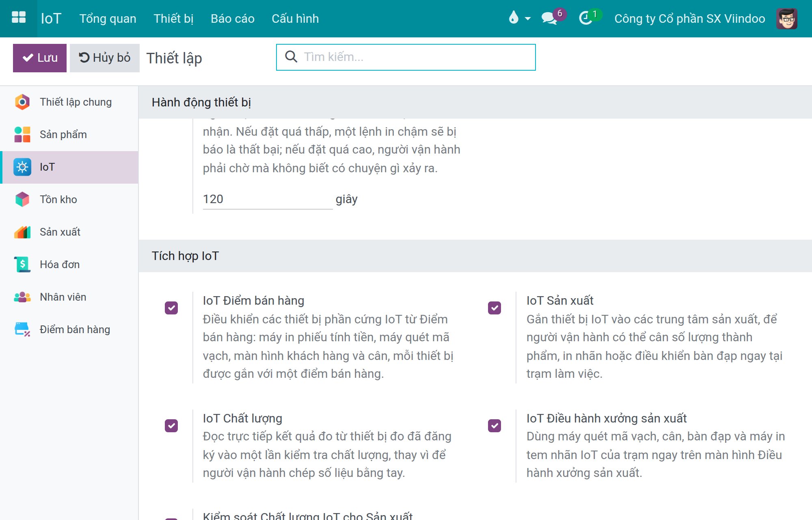This screenshot has height=520, width=812.
Task: Uncheck the IoT Chất lượng checkbox
Action: click(171, 426)
